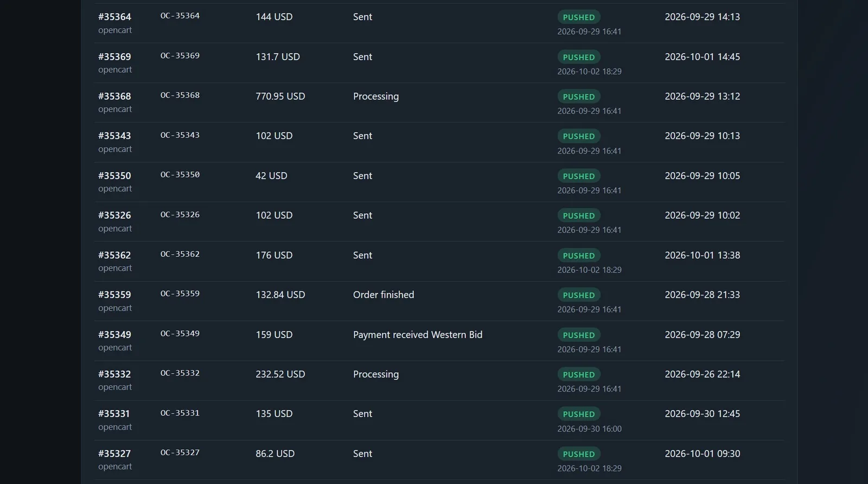Screen dimensions: 868x484
Task: Click external ID OC-35362
Action: [x=180, y=254]
